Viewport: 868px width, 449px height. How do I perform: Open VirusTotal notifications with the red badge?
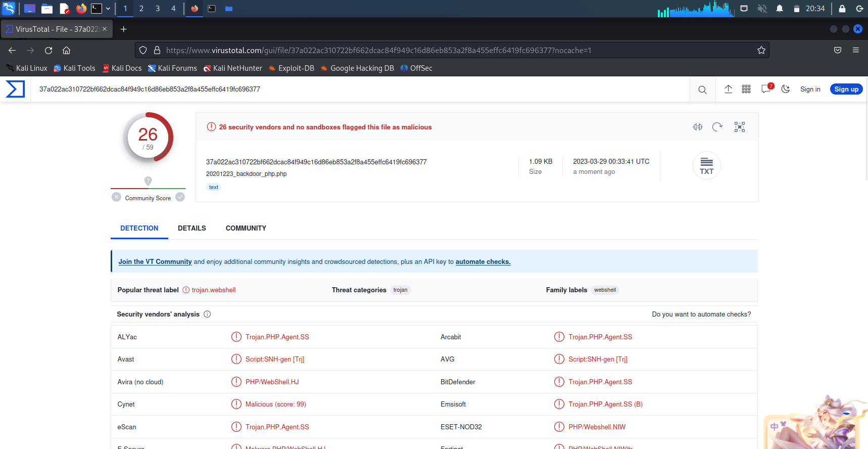(766, 88)
